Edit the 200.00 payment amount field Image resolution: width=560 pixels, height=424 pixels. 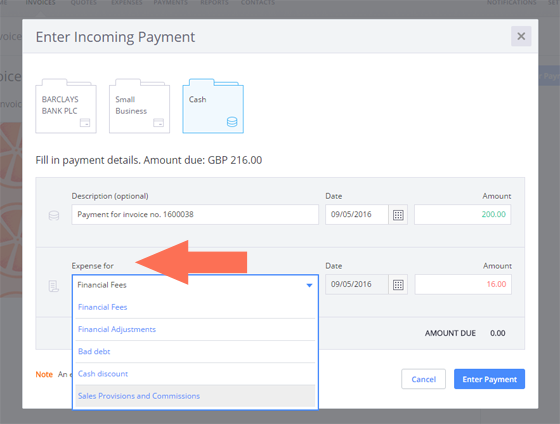[x=462, y=214]
